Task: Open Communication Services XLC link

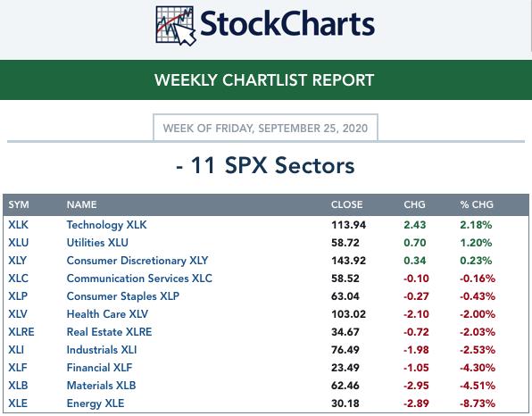Action: point(139,279)
